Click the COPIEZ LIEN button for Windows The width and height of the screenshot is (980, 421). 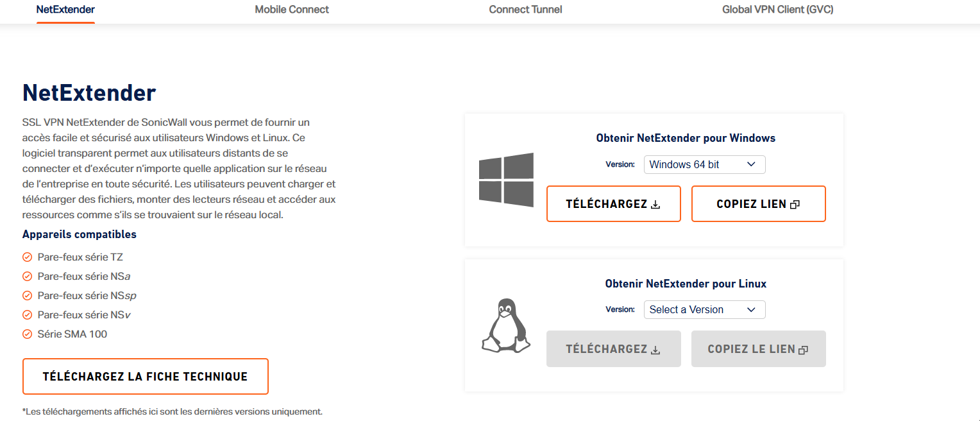(759, 204)
